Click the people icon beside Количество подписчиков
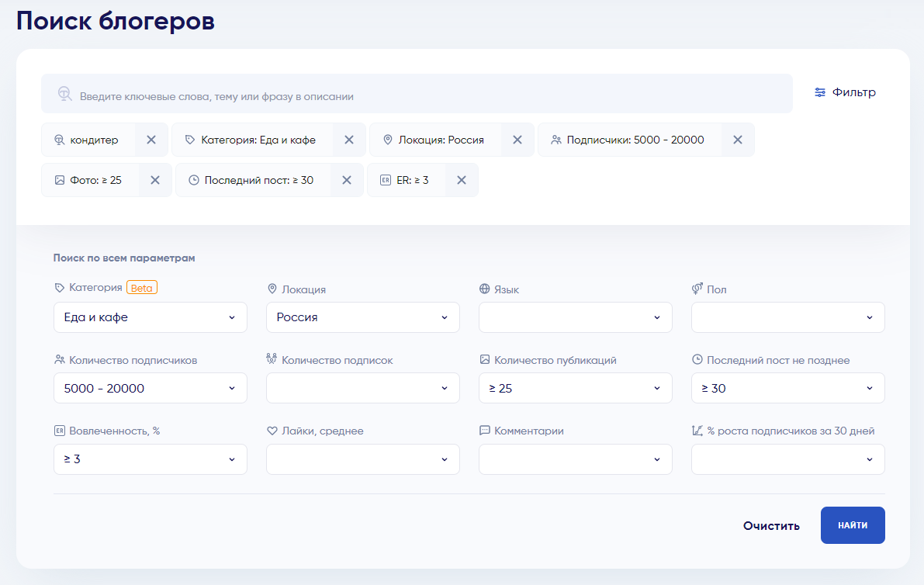Screen dimensions: 924x585 point(60,359)
